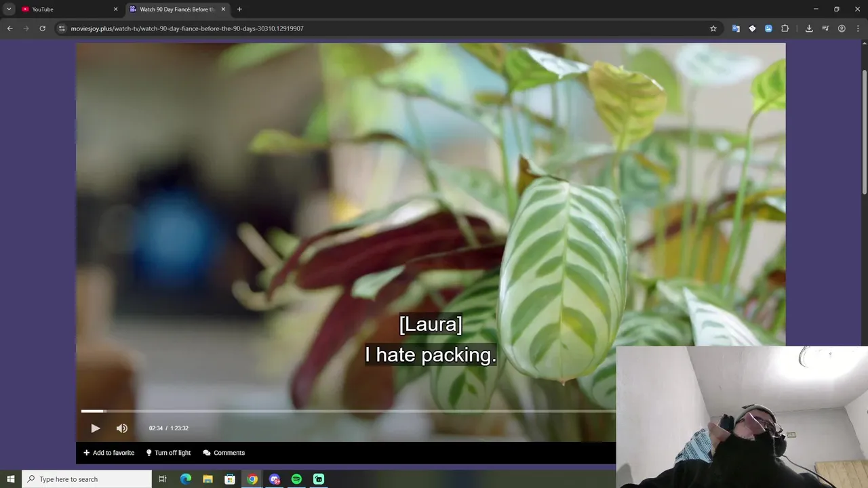The height and width of the screenshot is (488, 868).
Task: Open File Explorer from taskbar
Action: pos(208,479)
